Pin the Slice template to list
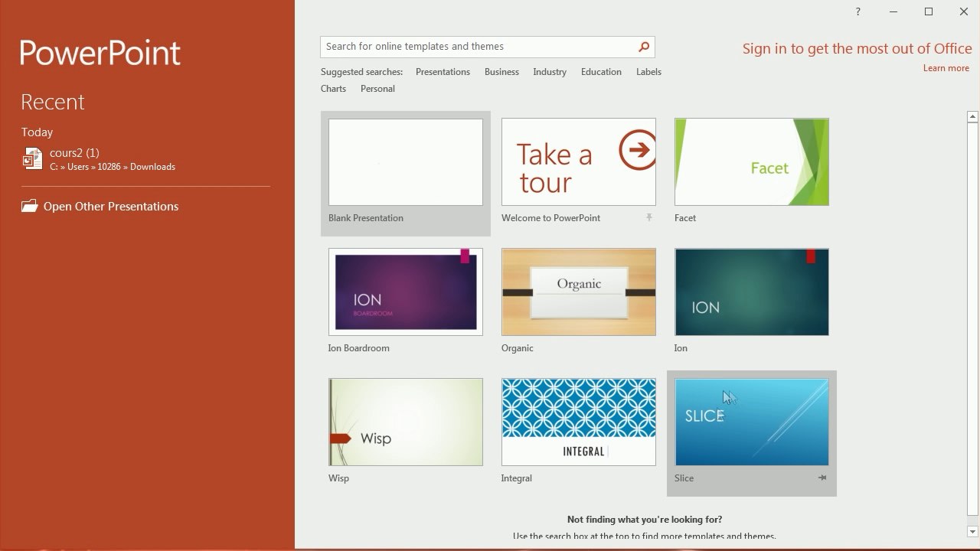The height and width of the screenshot is (551, 980). (822, 478)
